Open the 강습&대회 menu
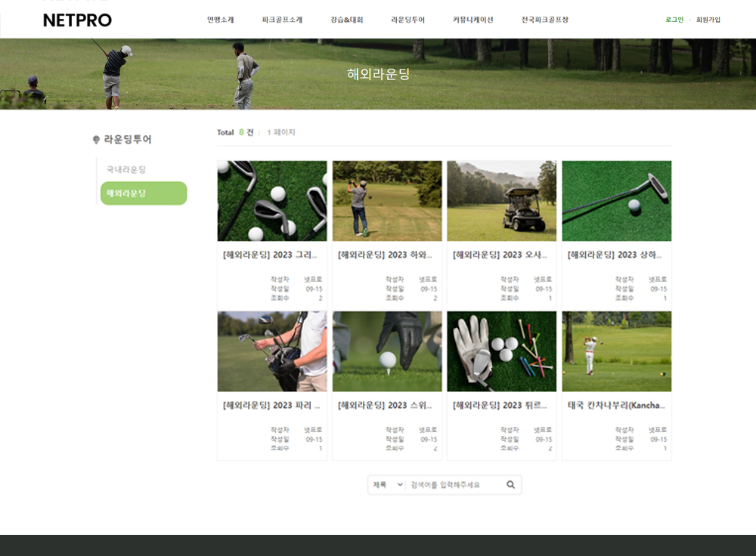756x556 pixels. click(x=346, y=20)
